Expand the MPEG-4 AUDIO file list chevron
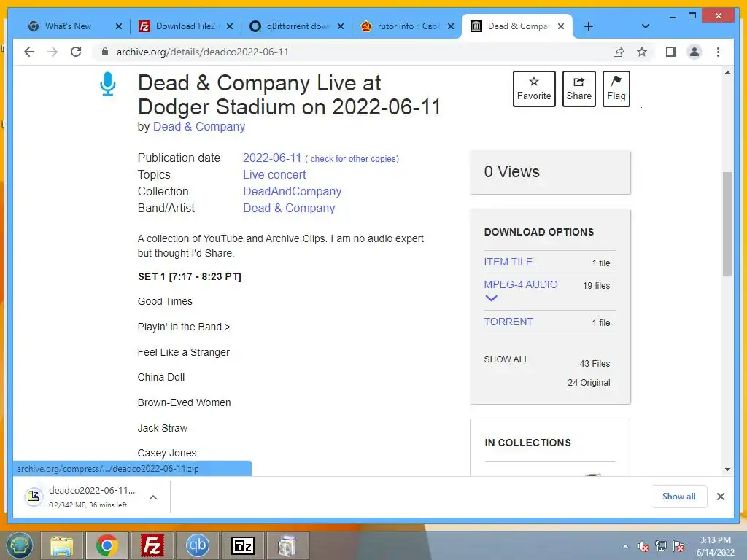747x560 pixels. (x=491, y=298)
